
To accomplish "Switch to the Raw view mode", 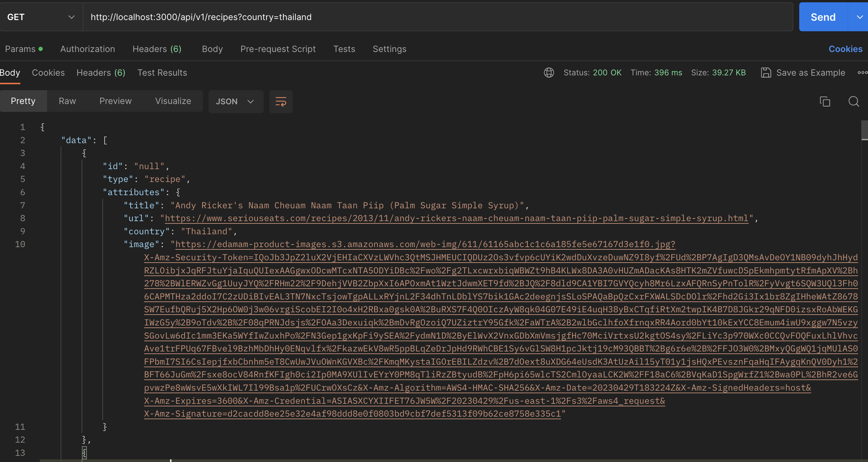I will point(67,101).
